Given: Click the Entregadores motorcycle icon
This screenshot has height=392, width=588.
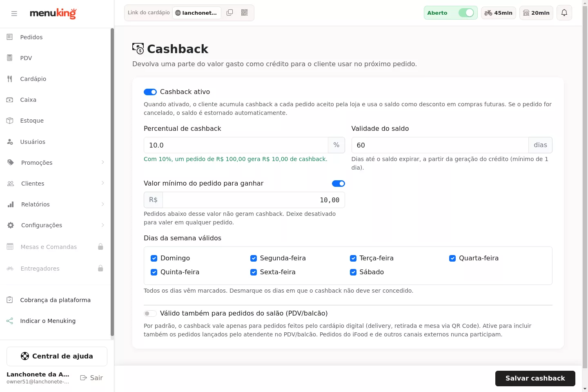Looking at the screenshot, I should 10,269.
